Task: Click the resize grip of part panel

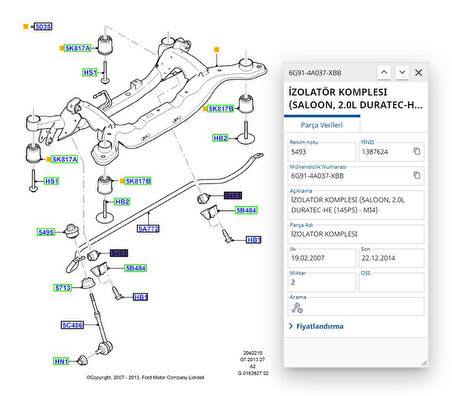Action: tap(424, 363)
